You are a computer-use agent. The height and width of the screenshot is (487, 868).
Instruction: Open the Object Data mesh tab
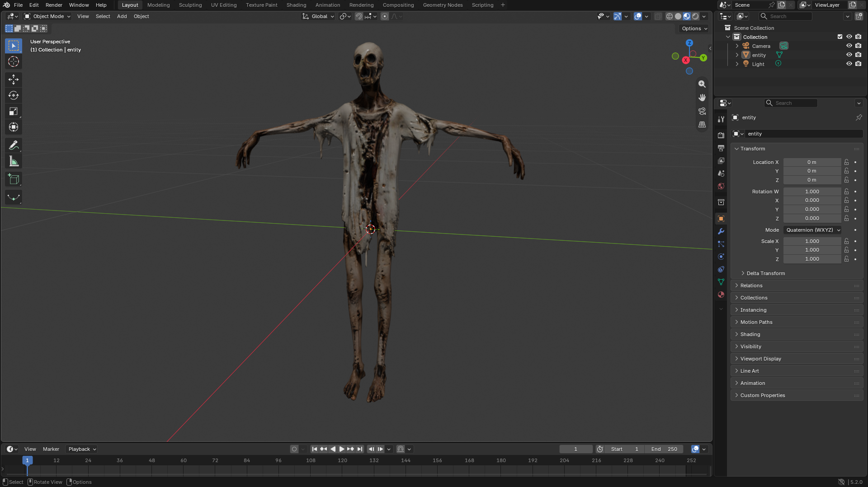(721, 282)
